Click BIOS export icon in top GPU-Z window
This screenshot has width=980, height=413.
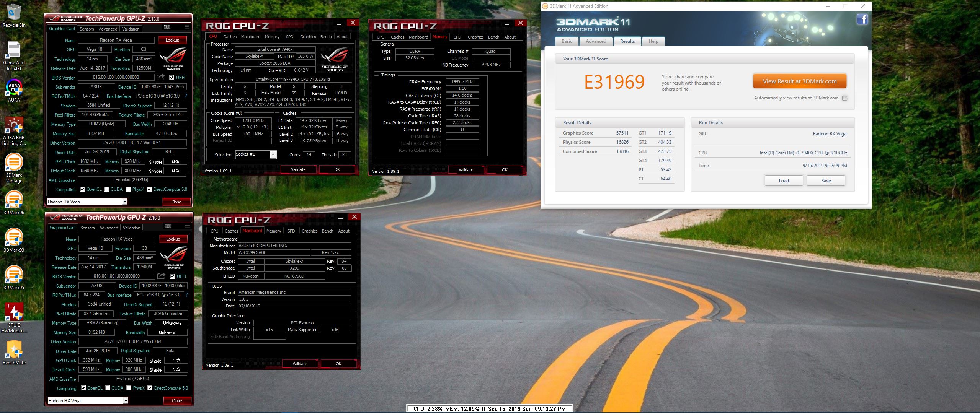tap(161, 77)
